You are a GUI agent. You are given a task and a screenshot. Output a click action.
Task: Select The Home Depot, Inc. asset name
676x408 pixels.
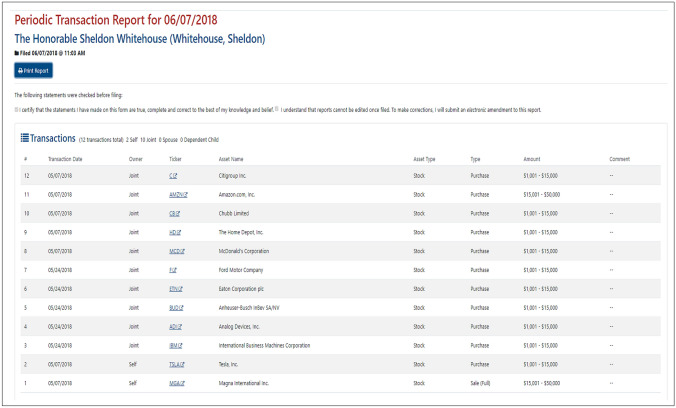pyautogui.click(x=241, y=232)
